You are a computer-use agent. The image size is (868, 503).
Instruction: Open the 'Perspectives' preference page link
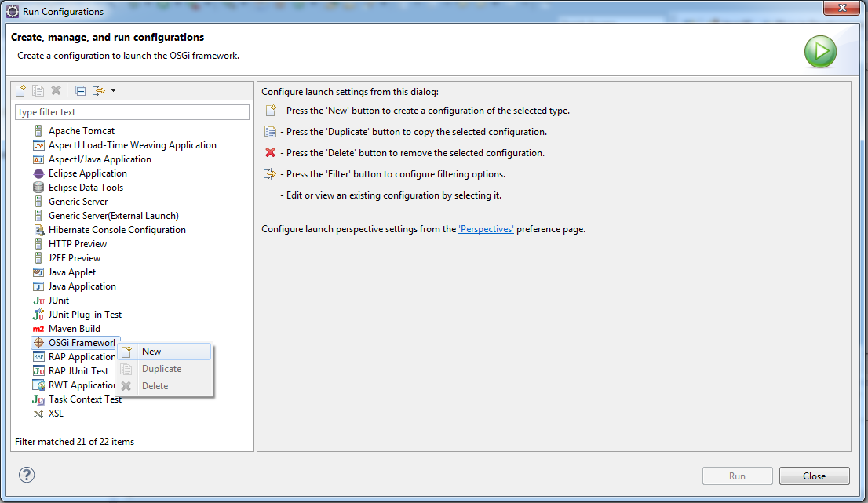pos(486,229)
